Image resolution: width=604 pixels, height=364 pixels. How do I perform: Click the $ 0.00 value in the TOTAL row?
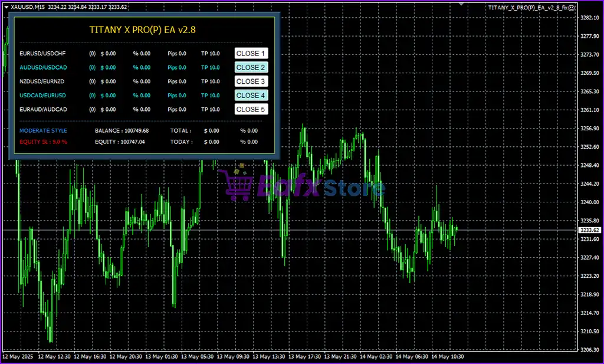(x=212, y=130)
